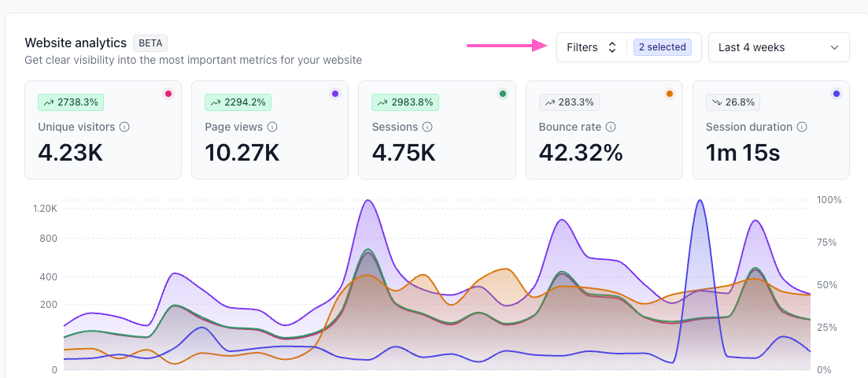
Task: Toggle the green Sessions series dot
Action: [x=503, y=94]
